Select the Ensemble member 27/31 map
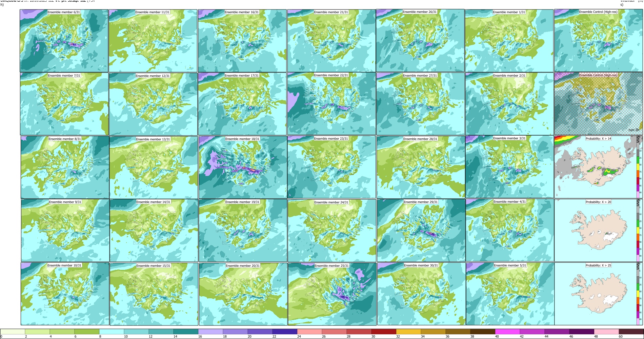The width and height of the screenshot is (644, 339). pos(421,104)
